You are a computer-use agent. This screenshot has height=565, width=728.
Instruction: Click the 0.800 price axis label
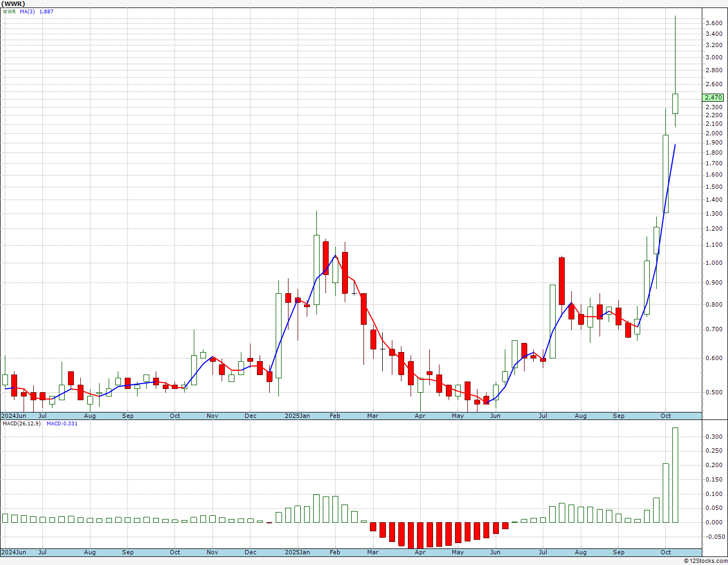pos(714,304)
